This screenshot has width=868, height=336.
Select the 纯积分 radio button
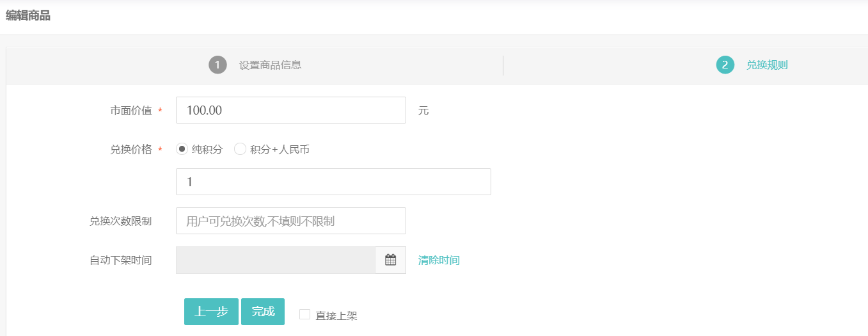point(182,149)
